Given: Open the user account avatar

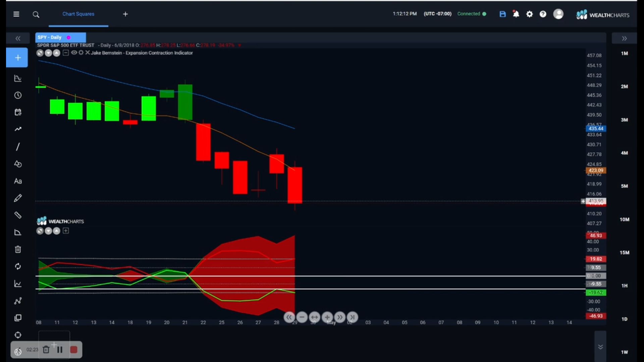Looking at the screenshot, I should pos(558,14).
